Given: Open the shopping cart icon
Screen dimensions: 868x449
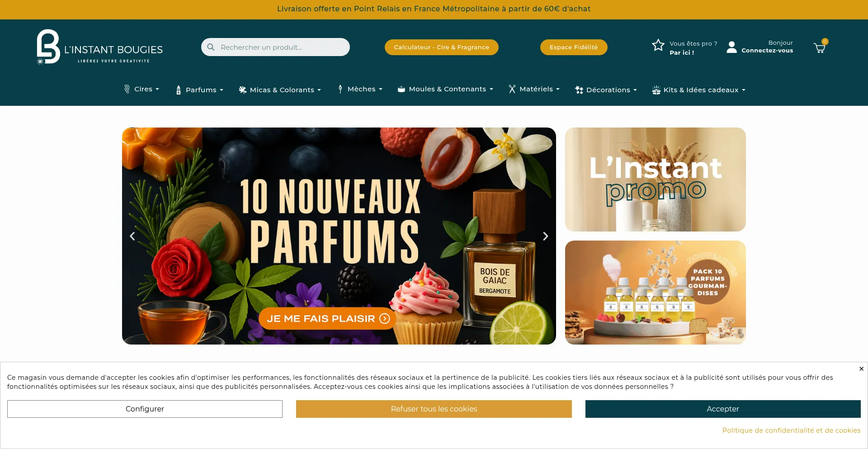Looking at the screenshot, I should pyautogui.click(x=820, y=47).
